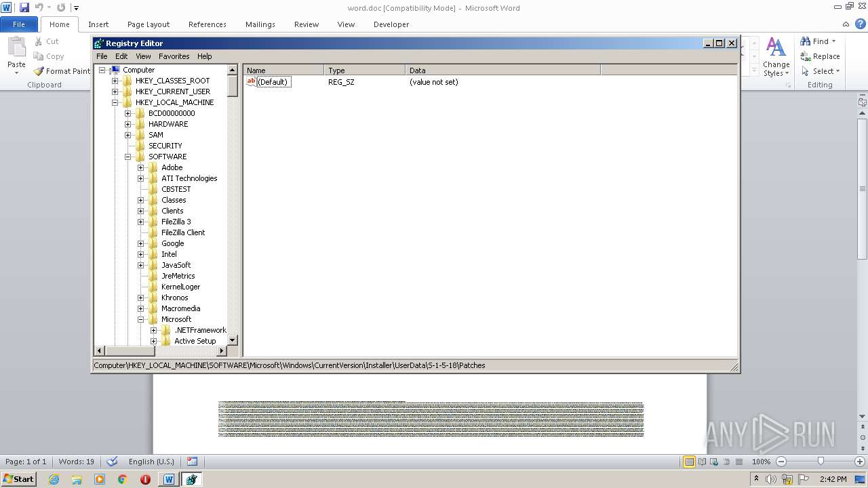Collapse the SOFTWARE key

pyautogui.click(x=127, y=157)
